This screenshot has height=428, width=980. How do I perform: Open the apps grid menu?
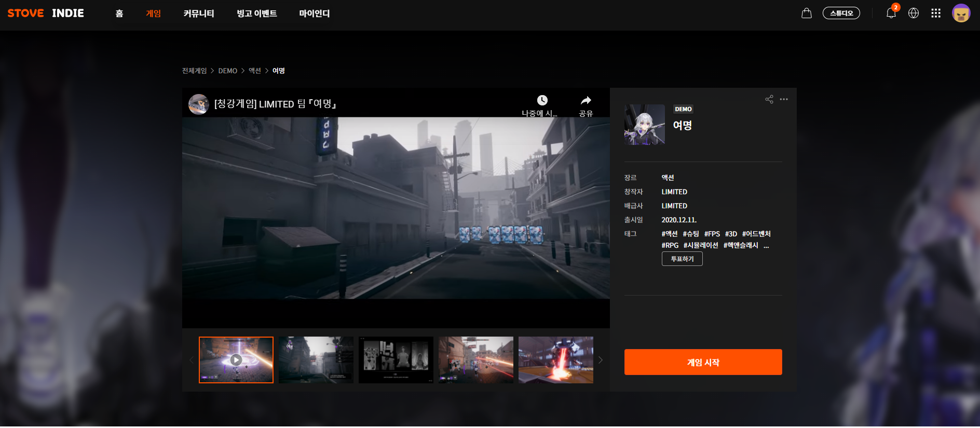pos(936,14)
